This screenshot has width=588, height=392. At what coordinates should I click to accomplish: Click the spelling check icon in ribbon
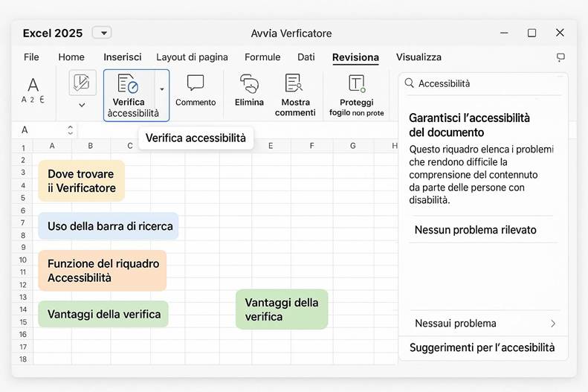tap(83, 82)
